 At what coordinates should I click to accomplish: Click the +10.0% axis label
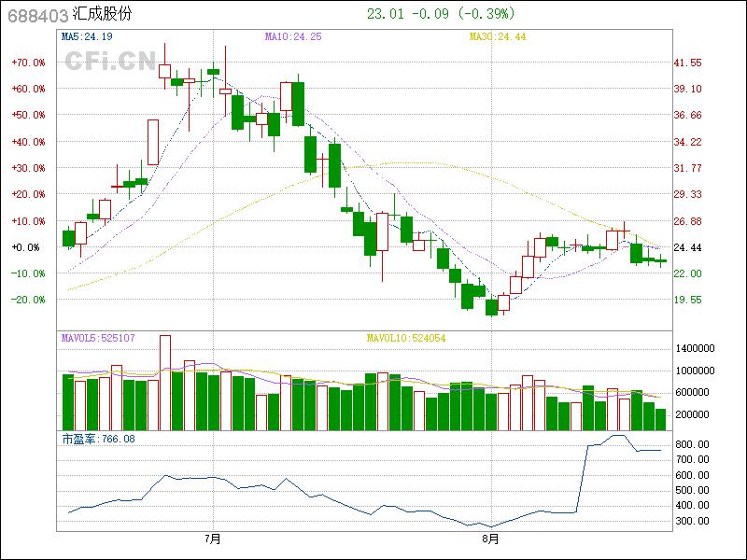coord(29,221)
